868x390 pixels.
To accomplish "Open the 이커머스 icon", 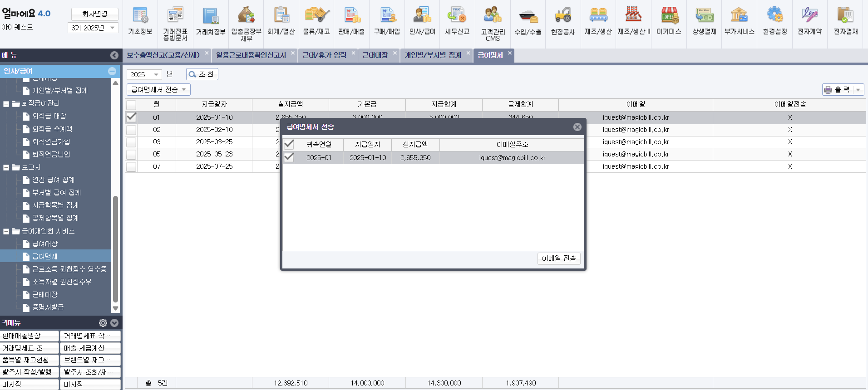I will click(669, 21).
